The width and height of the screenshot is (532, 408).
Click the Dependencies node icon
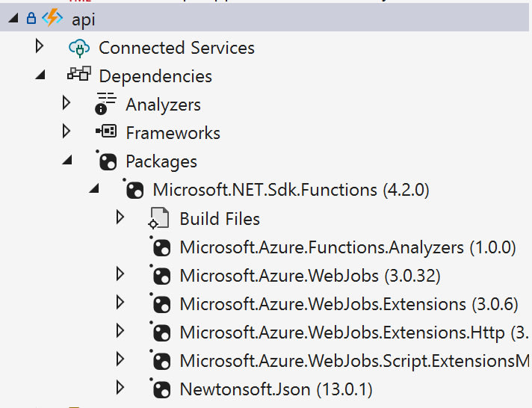78,76
